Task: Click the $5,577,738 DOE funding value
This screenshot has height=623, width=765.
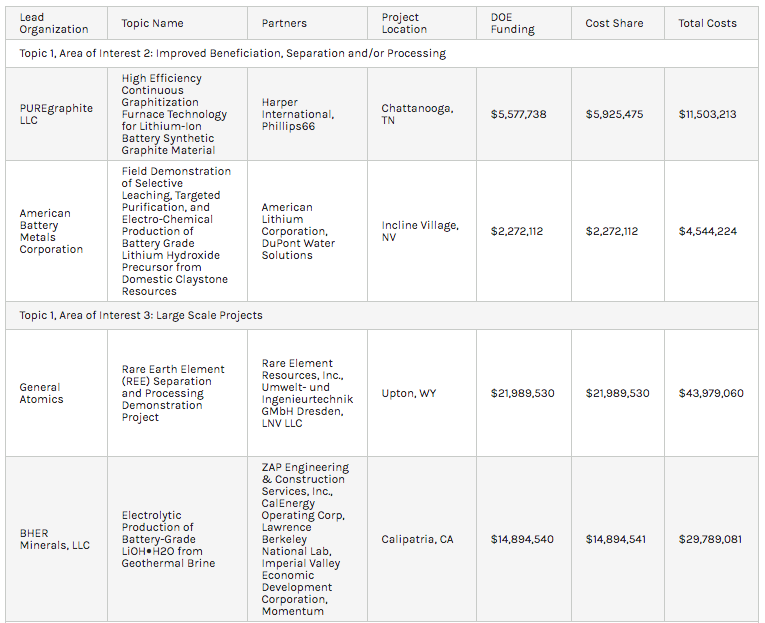Action: [x=518, y=114]
